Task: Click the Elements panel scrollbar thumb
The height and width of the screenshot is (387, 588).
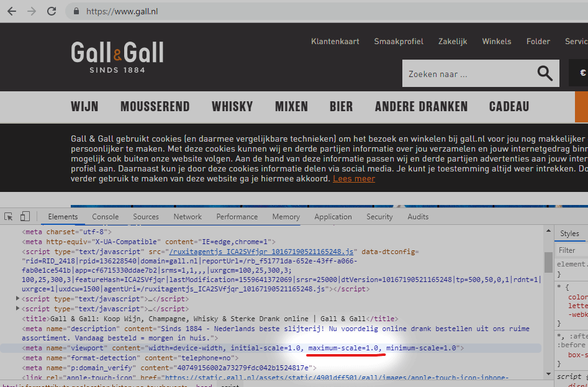Action: [x=548, y=262]
